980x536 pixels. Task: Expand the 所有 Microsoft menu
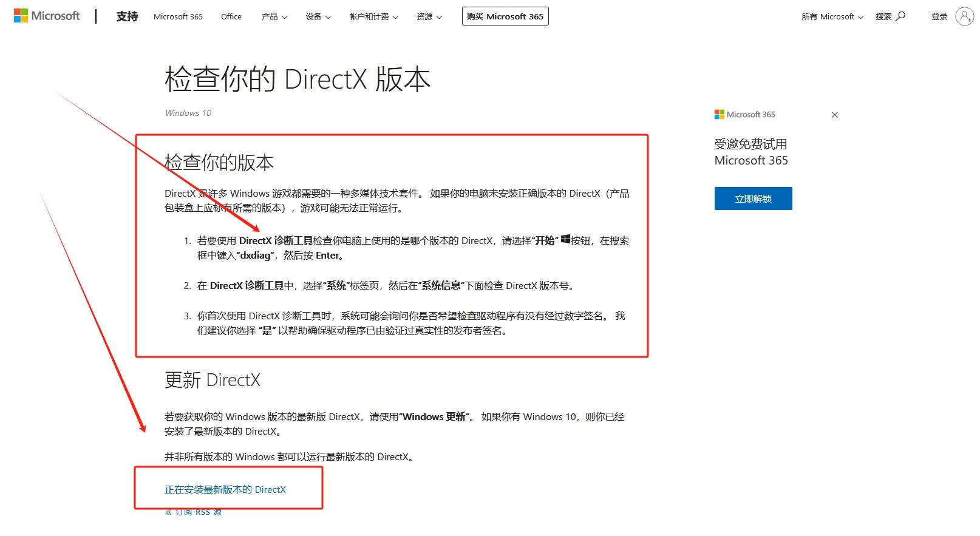coord(832,16)
